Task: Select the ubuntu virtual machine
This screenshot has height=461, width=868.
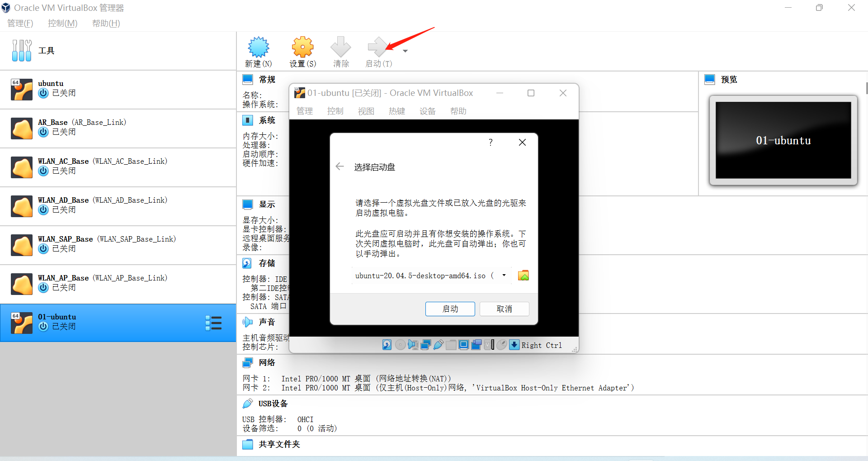Action: pos(118,90)
